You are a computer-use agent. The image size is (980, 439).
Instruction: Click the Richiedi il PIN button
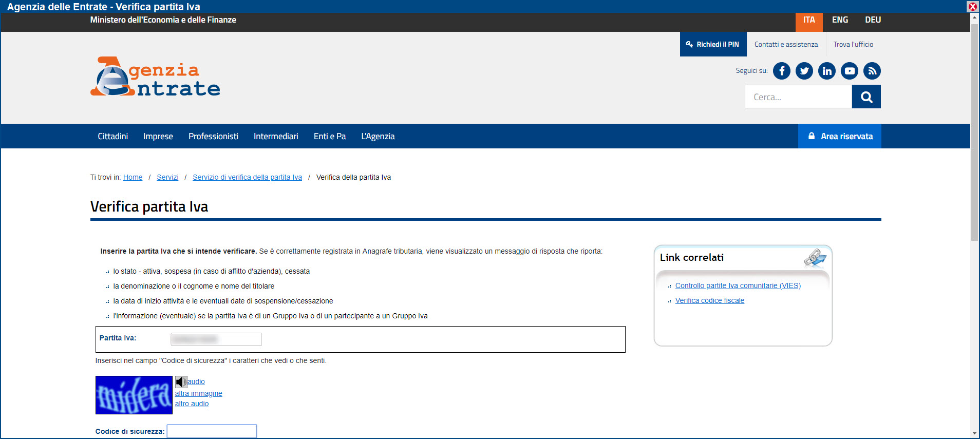pos(713,45)
